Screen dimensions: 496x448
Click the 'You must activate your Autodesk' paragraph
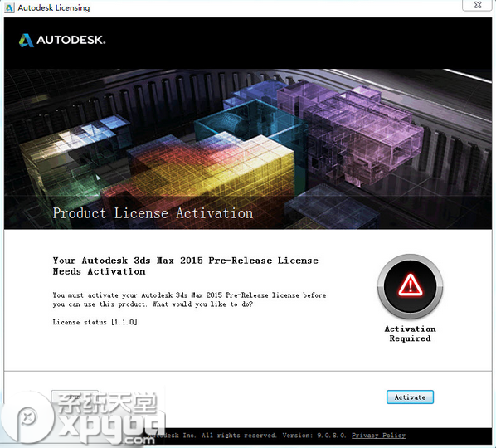point(189,299)
